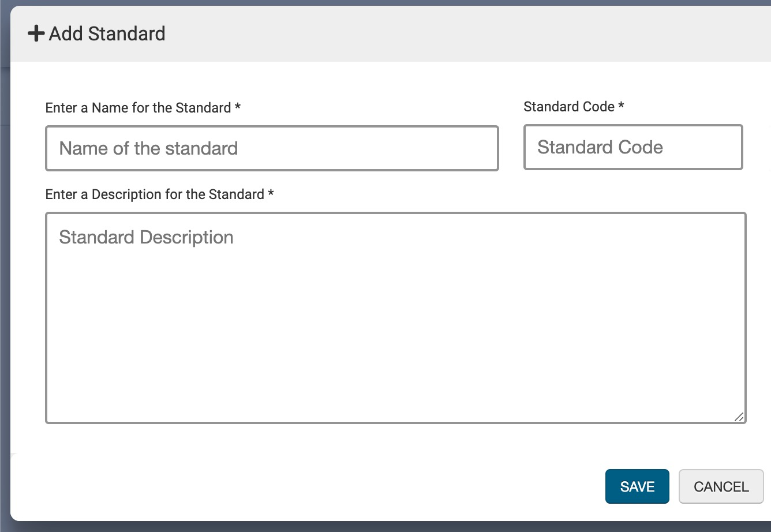Select the Standard Description text area
This screenshot has height=532, width=771.
pyautogui.click(x=395, y=317)
